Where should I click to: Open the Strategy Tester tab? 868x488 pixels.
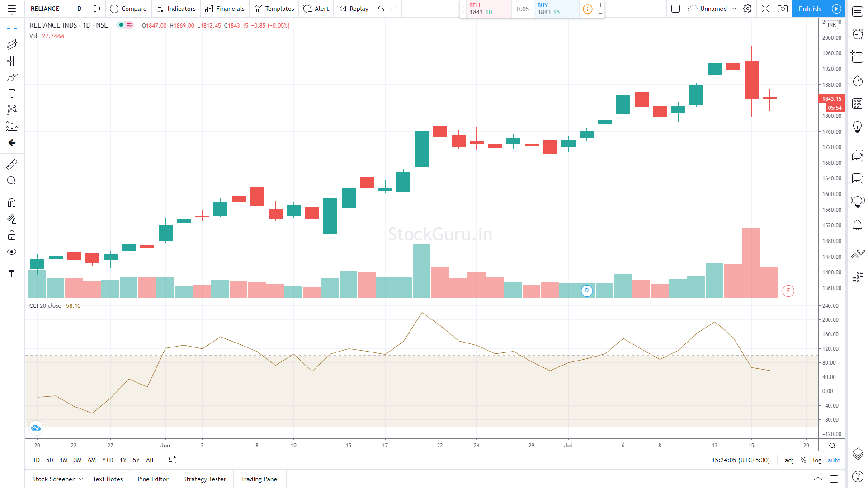point(204,479)
